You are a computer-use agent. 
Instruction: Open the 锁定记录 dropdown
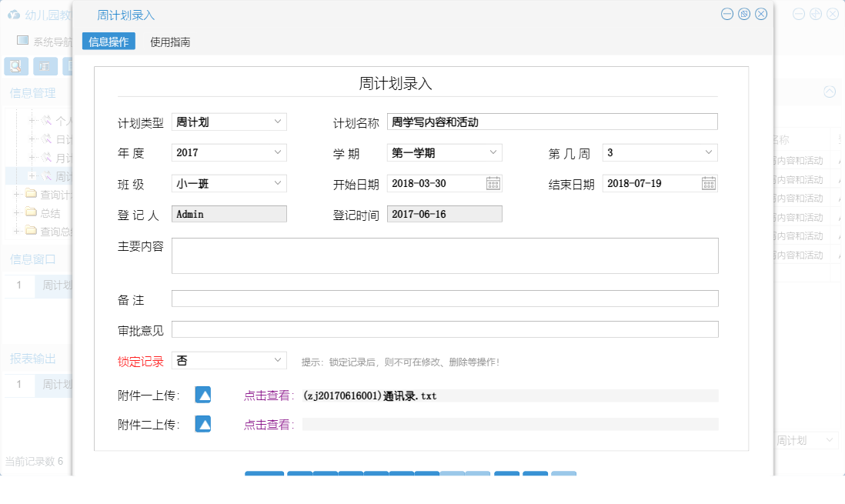click(279, 359)
